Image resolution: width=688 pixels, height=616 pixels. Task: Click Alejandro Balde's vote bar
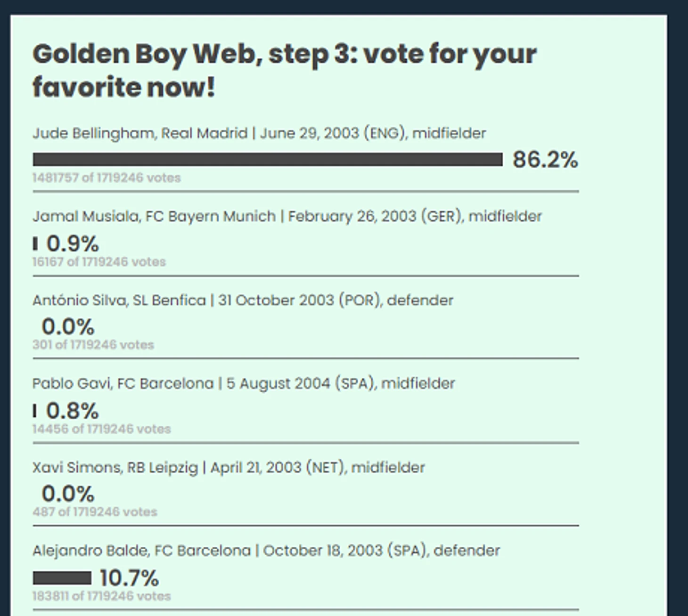pyautogui.click(x=62, y=578)
